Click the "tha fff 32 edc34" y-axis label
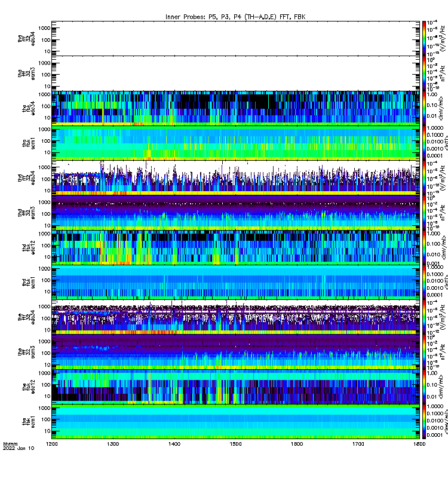The width and height of the screenshot is (448, 478). [x=26, y=38]
